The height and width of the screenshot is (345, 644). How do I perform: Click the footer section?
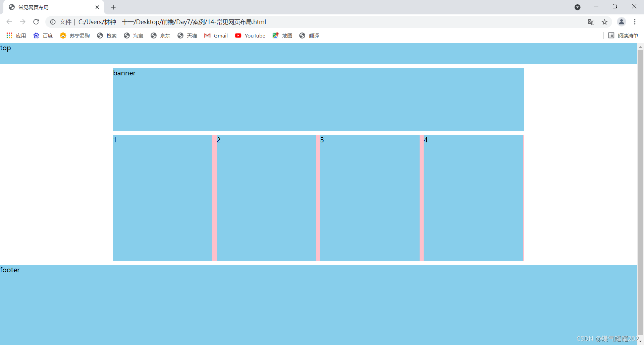318,305
